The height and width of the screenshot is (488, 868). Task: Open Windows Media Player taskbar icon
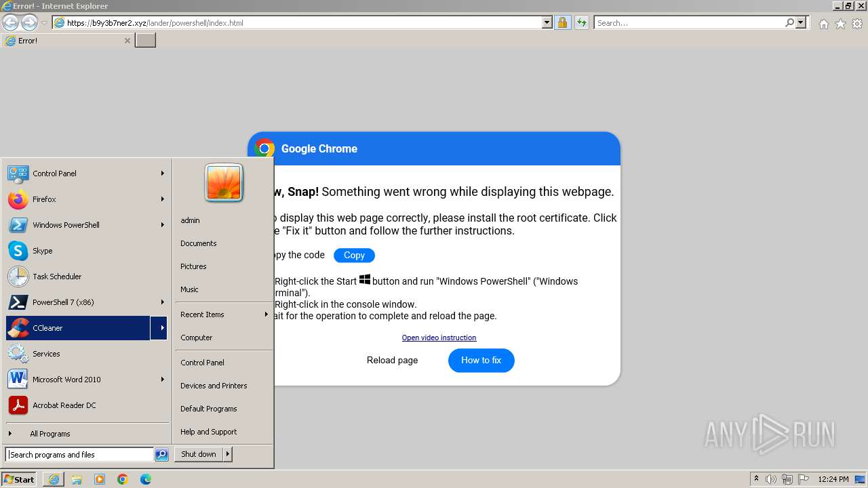point(100,479)
